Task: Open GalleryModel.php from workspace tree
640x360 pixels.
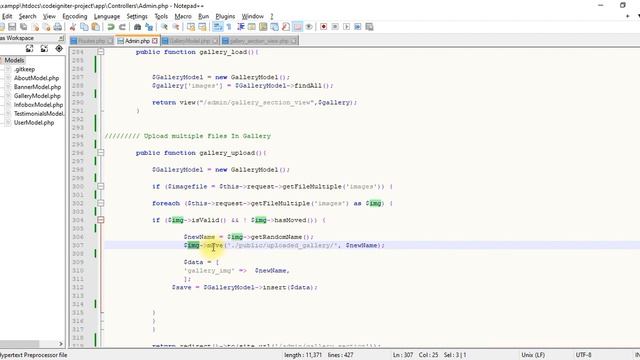Action: click(37, 96)
